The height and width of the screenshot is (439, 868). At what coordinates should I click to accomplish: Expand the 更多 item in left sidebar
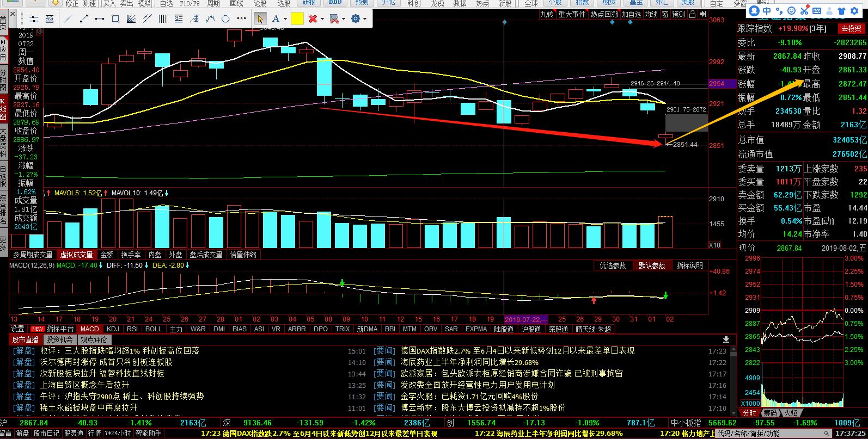tap(3, 243)
